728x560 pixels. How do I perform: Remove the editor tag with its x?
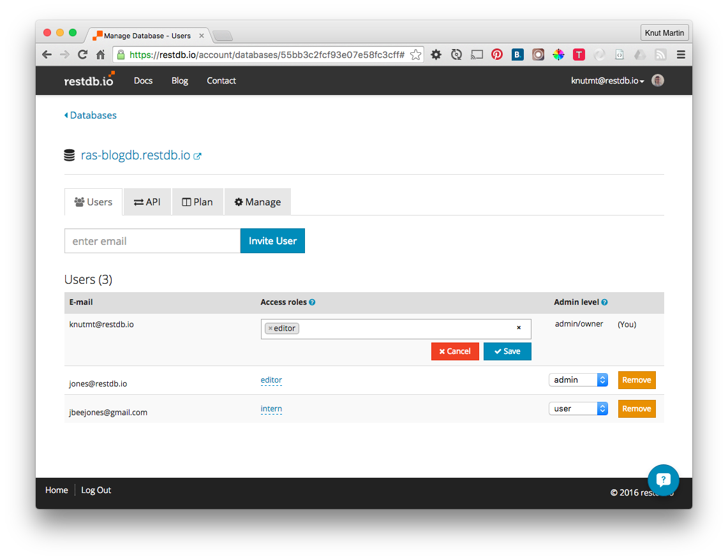(271, 328)
